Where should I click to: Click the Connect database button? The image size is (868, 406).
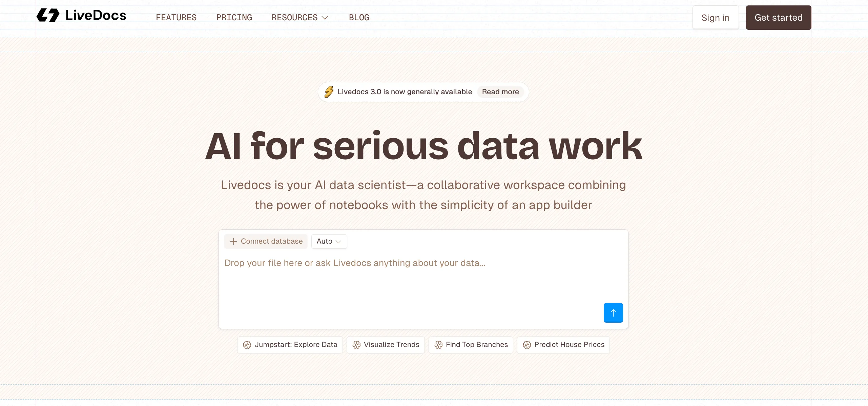click(x=266, y=241)
